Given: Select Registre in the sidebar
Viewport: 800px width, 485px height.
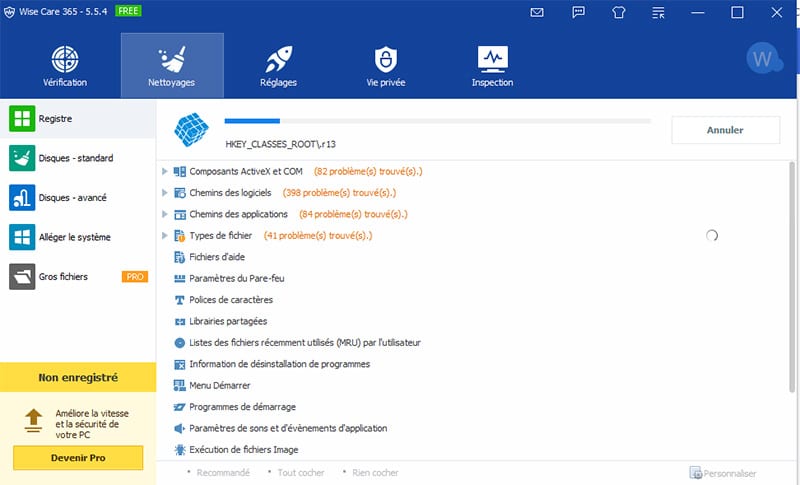Looking at the screenshot, I should [x=78, y=118].
